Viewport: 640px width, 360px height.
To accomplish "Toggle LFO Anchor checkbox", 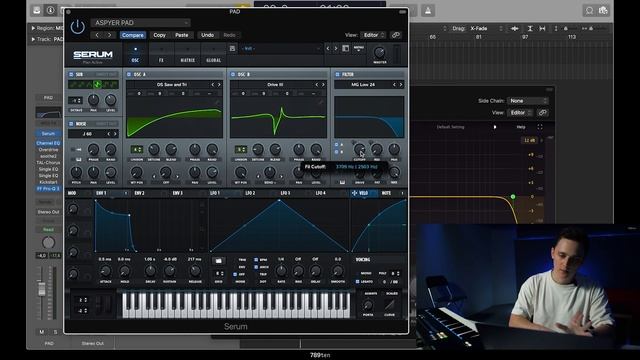I will [x=256, y=267].
